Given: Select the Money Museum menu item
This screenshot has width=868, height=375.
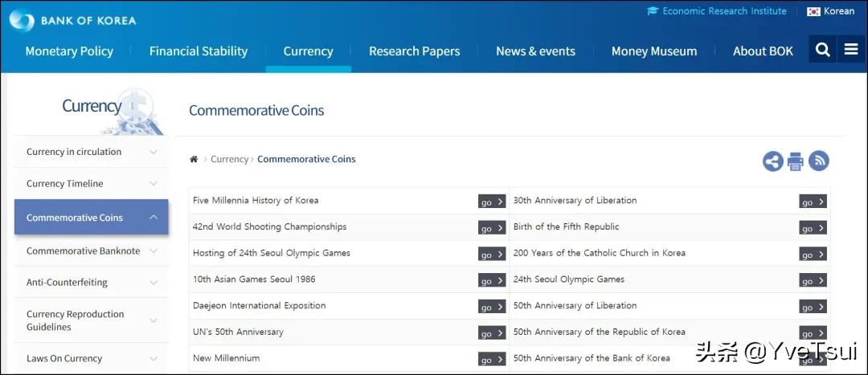Looking at the screenshot, I should pyautogui.click(x=653, y=51).
